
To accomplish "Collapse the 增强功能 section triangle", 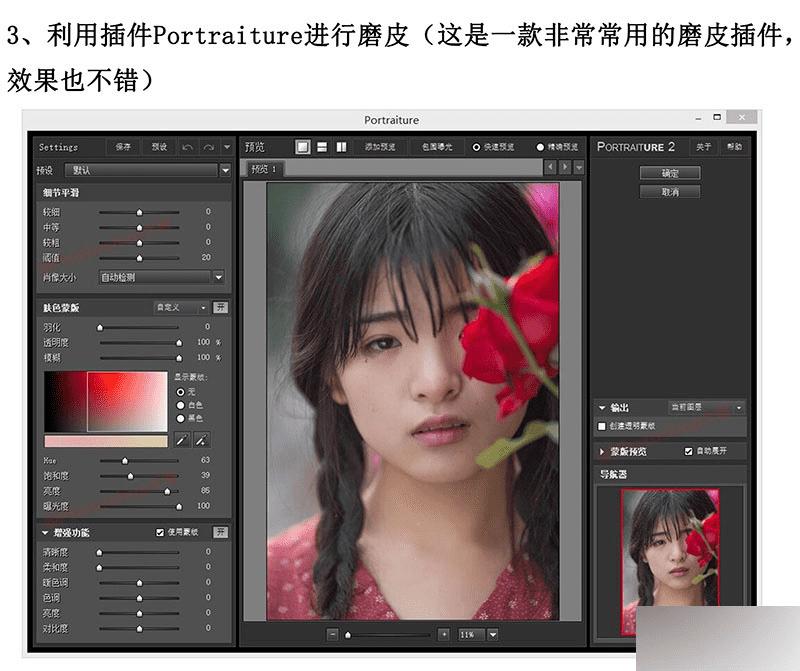I will click(45, 533).
